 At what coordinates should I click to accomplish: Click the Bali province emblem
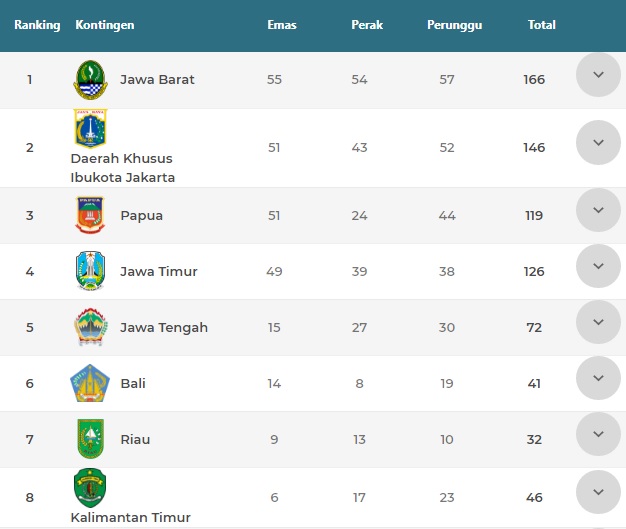90,383
